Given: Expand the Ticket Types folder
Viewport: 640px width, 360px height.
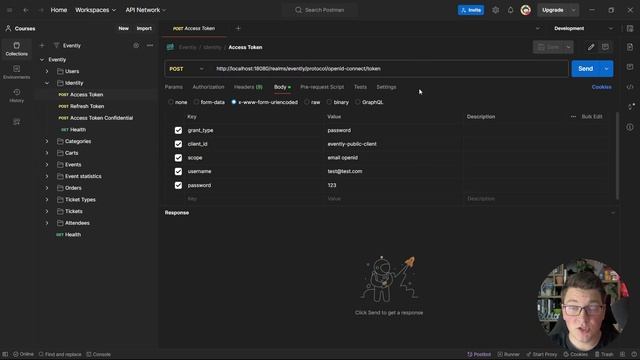Looking at the screenshot, I should (47, 200).
